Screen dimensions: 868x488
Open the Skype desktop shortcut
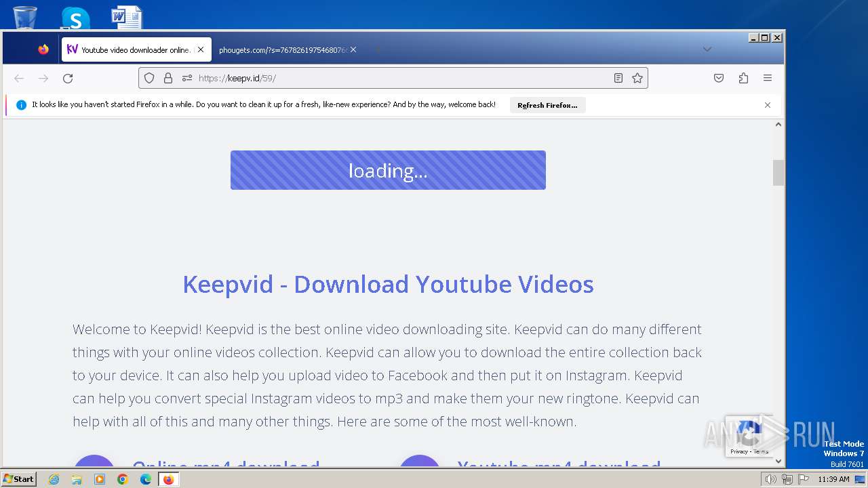click(x=75, y=18)
